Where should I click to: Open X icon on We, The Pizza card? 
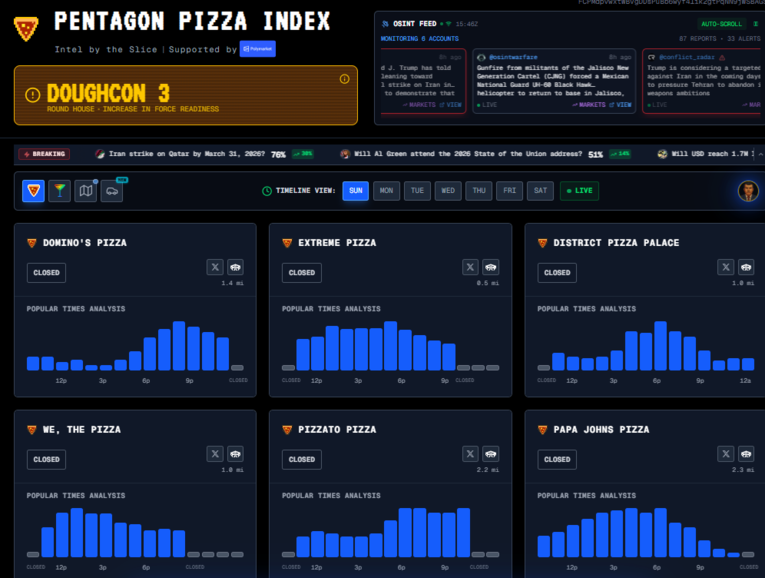pyautogui.click(x=215, y=454)
